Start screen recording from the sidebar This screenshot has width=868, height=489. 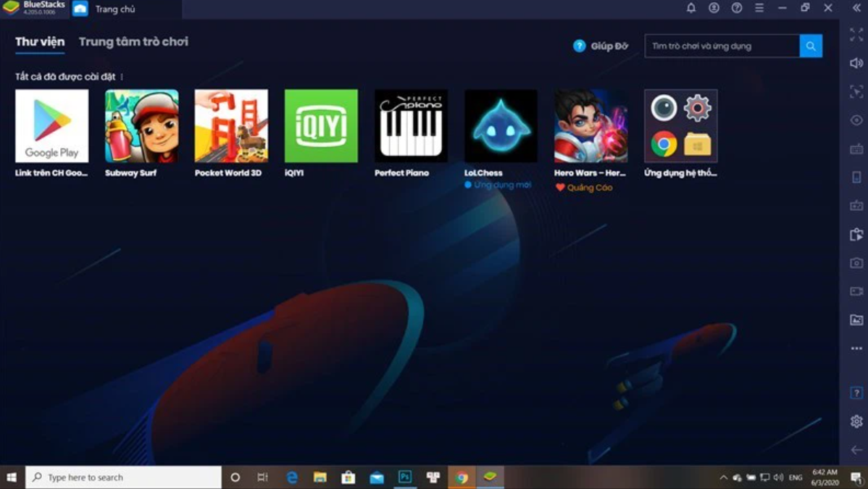point(856,291)
